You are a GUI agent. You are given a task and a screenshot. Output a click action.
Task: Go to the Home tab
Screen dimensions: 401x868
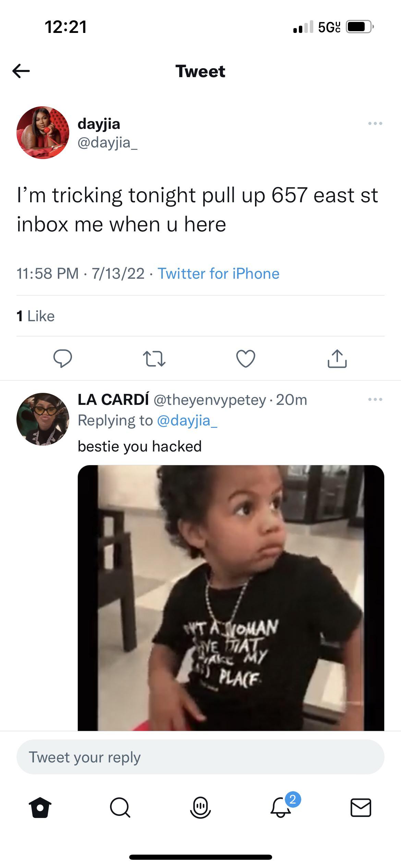[40, 808]
